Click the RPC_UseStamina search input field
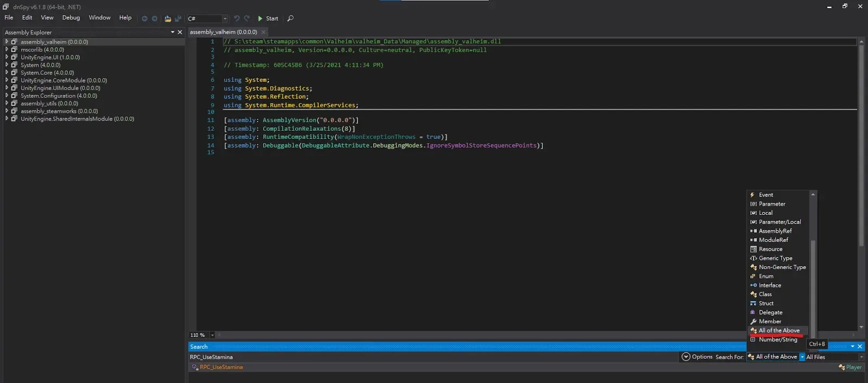The height and width of the screenshot is (383, 868). tap(433, 357)
